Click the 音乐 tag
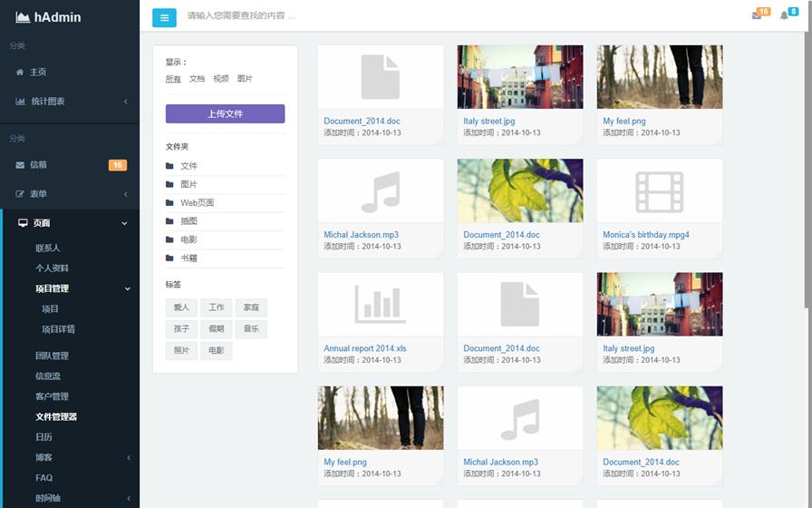Image resolution: width=812 pixels, height=508 pixels. (251, 328)
